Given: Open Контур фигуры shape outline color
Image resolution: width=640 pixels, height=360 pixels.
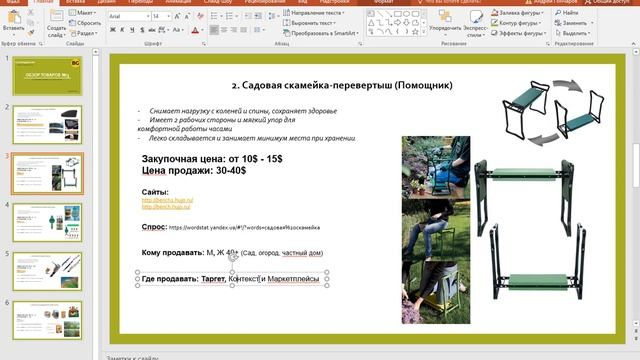Looking at the screenshot, I should coord(516,23).
